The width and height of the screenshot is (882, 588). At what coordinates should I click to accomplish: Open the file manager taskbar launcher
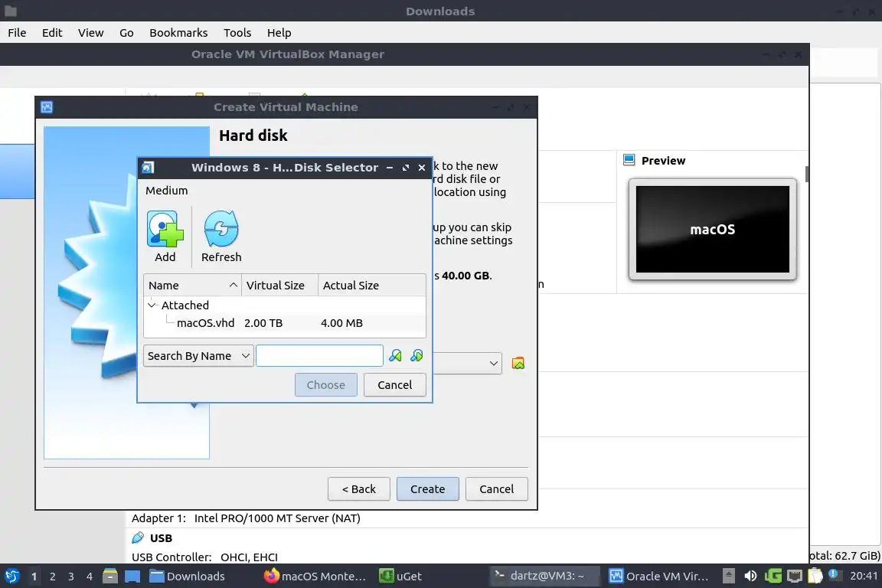click(x=110, y=577)
